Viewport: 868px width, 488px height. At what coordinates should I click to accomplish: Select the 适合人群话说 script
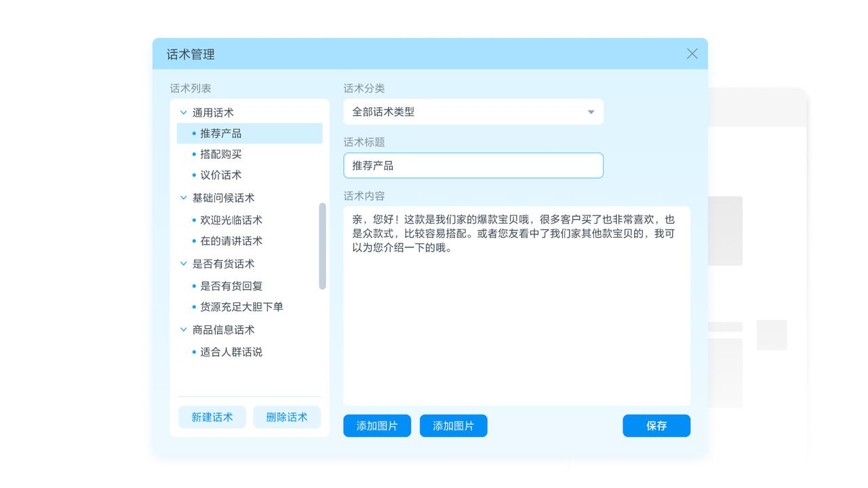(x=231, y=352)
